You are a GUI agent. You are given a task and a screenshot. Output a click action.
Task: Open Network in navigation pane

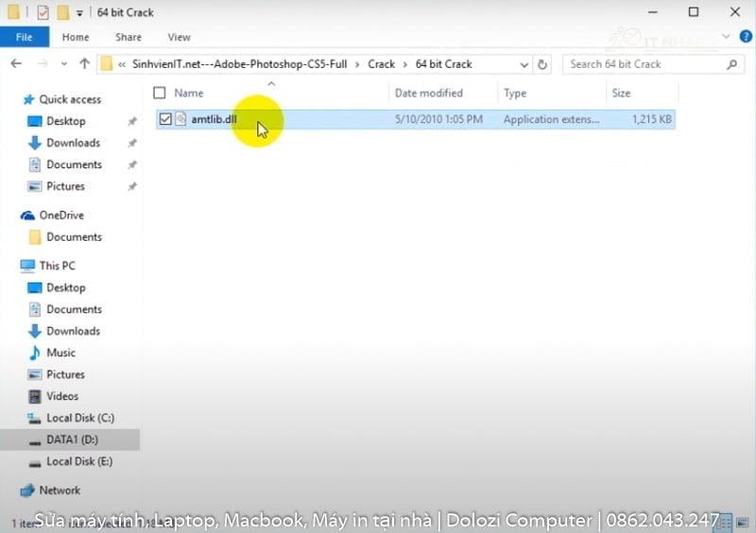[60, 490]
